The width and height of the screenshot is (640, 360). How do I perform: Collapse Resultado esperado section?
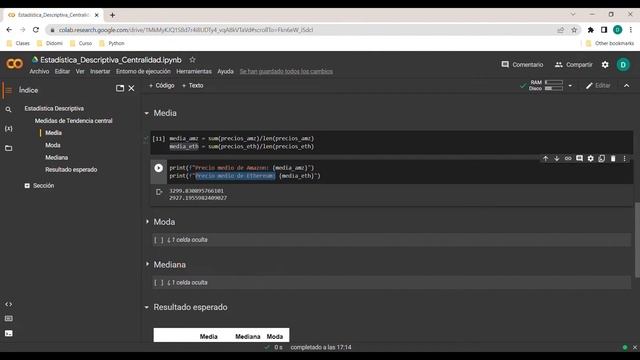147,307
